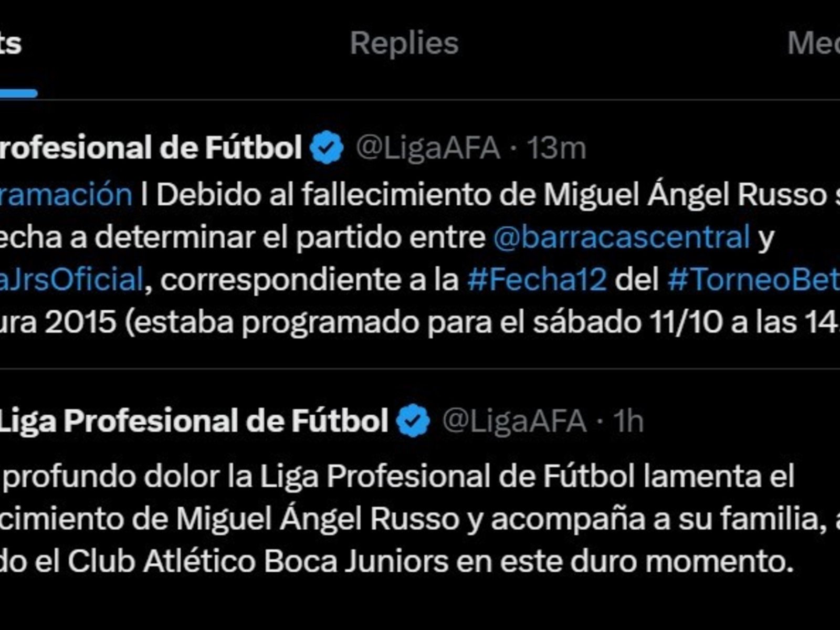Click the verified badge next to the 13m post
Screen dimensions: 840x630
tap(327, 148)
